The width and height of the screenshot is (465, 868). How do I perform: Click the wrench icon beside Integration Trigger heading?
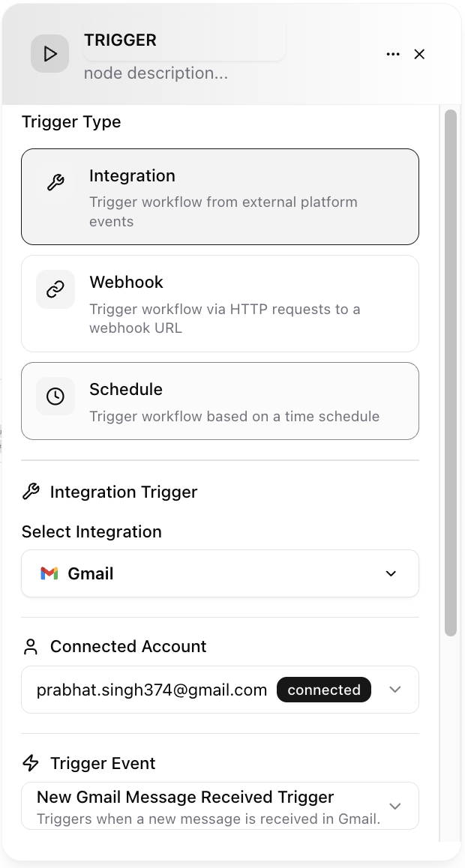pos(30,492)
